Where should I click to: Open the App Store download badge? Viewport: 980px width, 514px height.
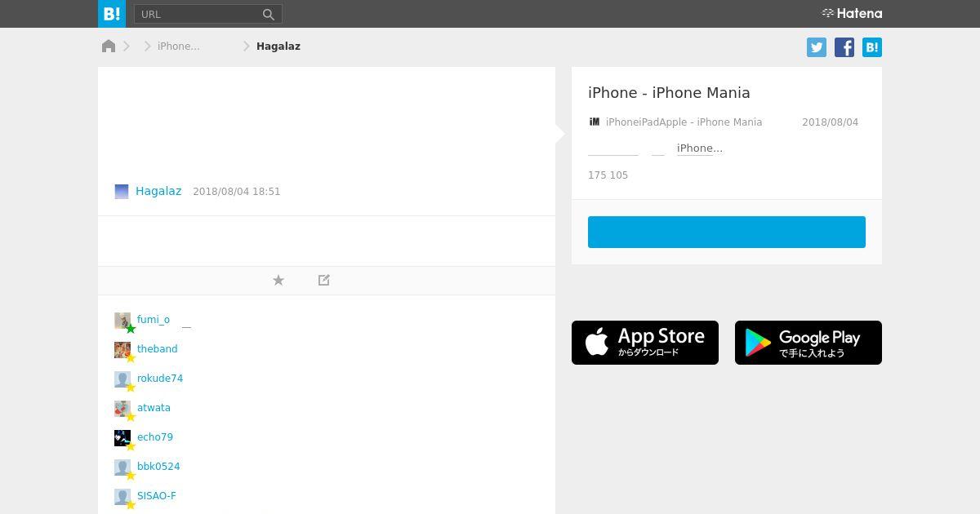tap(645, 343)
